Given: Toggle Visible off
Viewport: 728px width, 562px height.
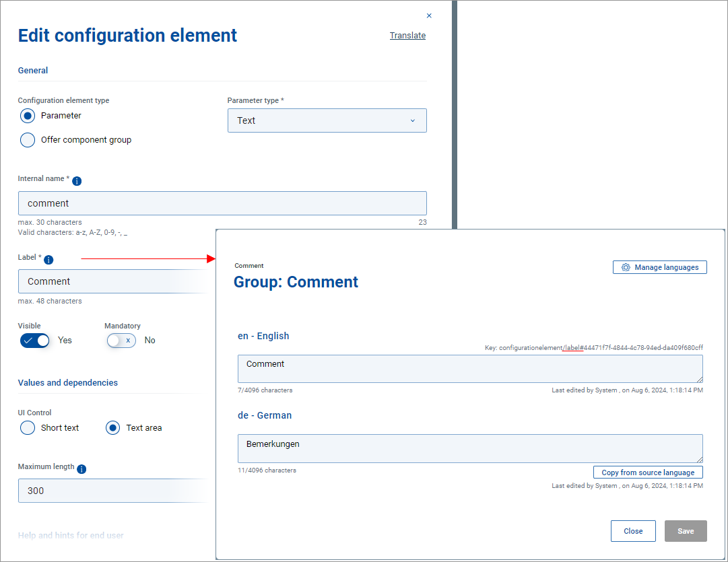Looking at the screenshot, I should click(x=34, y=340).
